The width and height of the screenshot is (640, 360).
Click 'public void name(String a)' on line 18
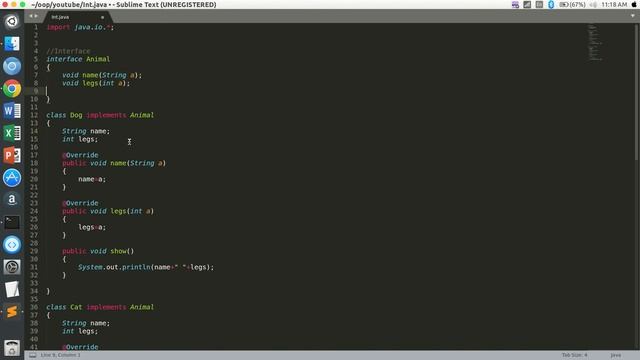[x=114, y=163]
